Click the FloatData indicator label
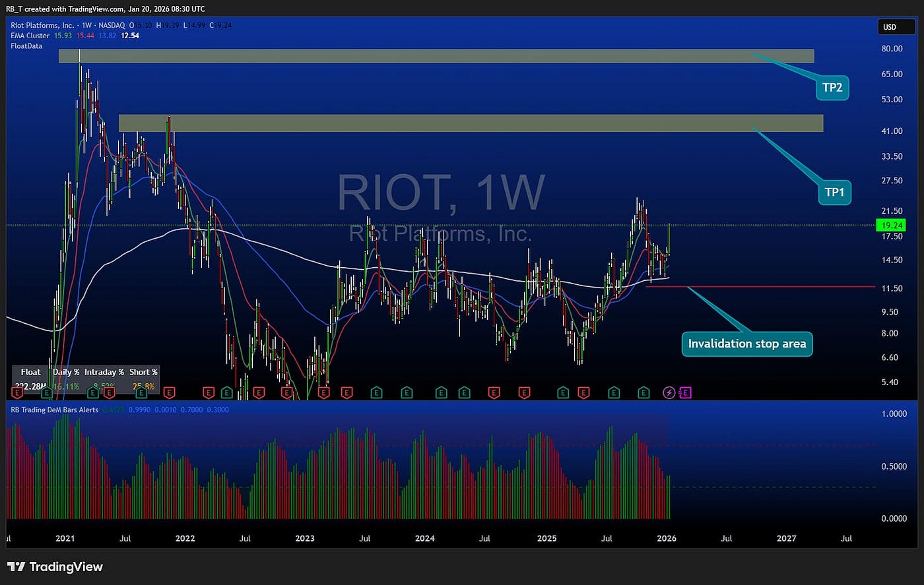924x585 pixels. (x=26, y=46)
